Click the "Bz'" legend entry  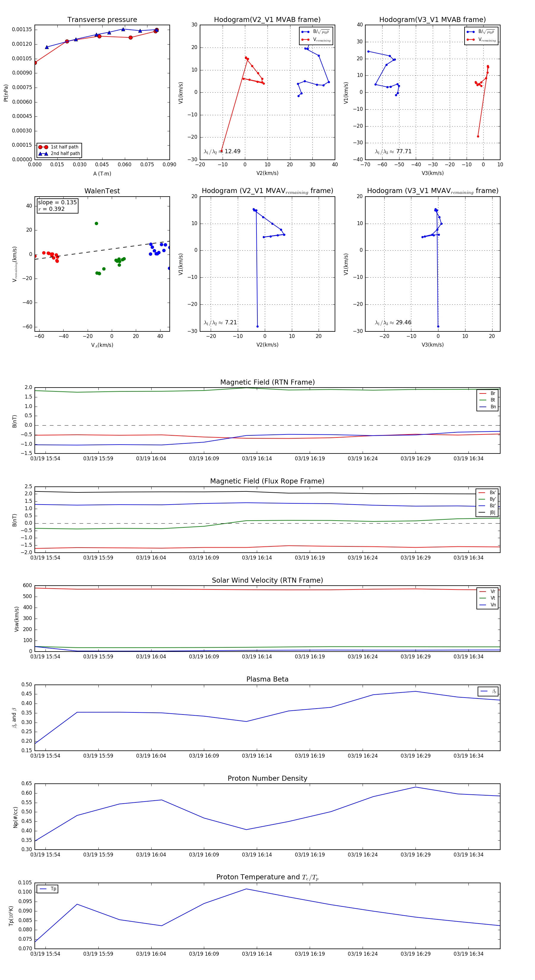pos(487,506)
